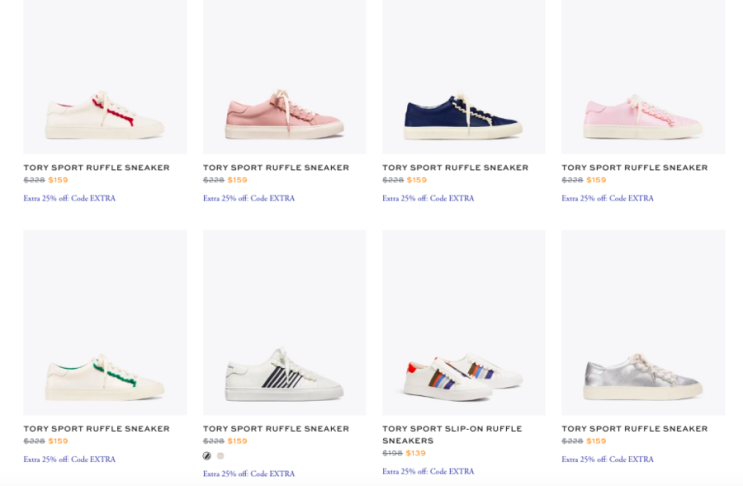This screenshot has height=486, width=743.
Task: Click the navy blue sneaker's product title
Action: tap(455, 168)
